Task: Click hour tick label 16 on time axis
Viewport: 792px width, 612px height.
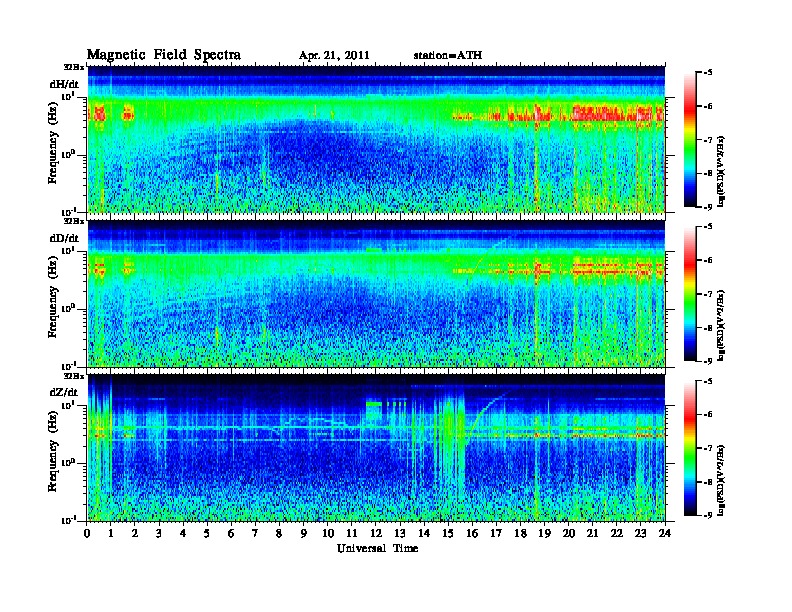Action: (472, 534)
